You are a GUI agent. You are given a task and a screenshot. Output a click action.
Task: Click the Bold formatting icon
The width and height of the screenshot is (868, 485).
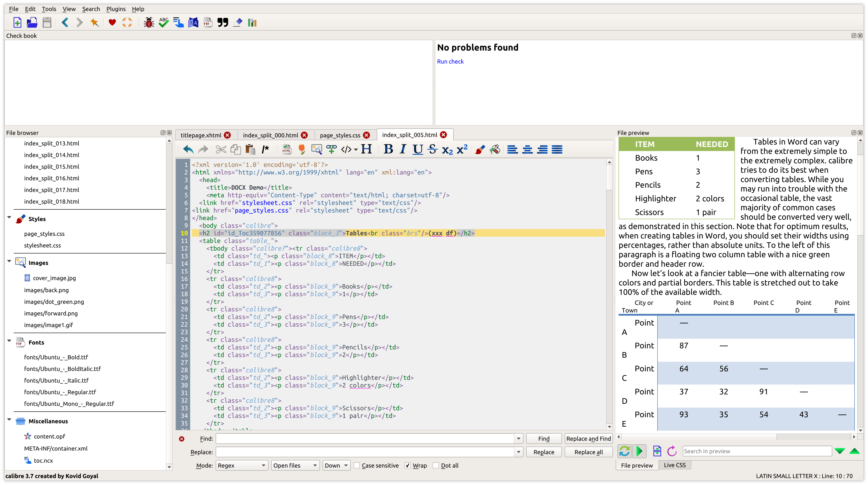point(388,149)
